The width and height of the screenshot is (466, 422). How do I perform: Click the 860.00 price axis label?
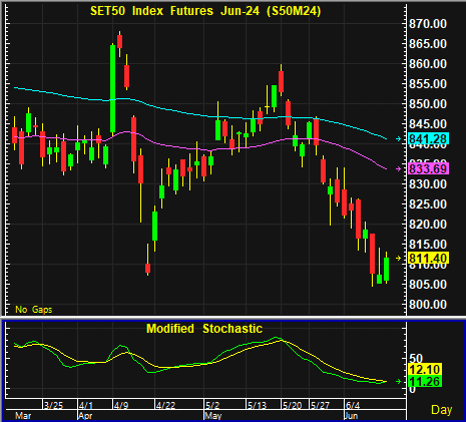click(x=428, y=64)
